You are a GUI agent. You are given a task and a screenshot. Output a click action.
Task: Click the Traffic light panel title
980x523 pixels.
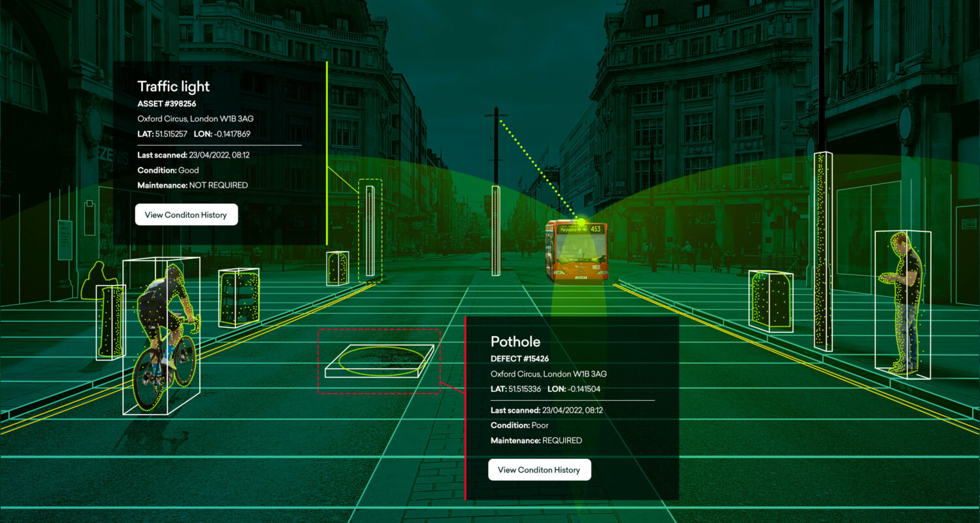(173, 86)
